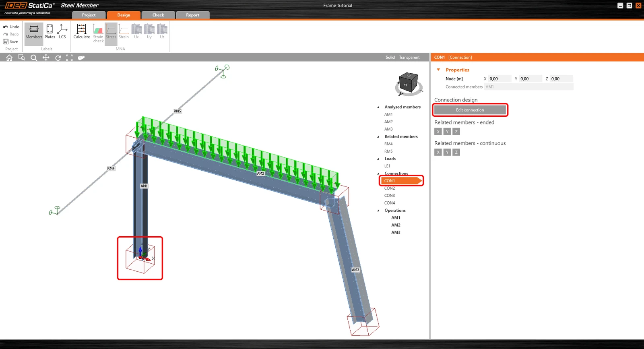Collapse the Analysed members tree group

[x=378, y=107]
